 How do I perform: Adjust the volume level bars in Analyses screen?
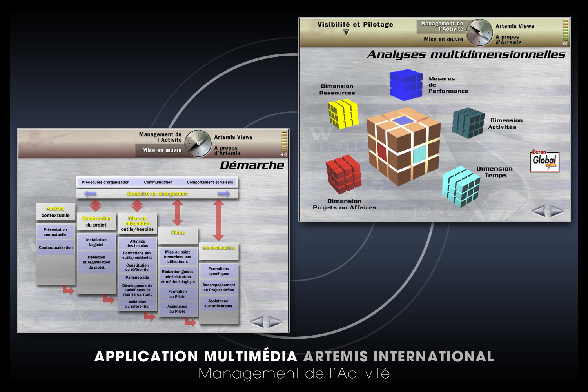click(x=565, y=30)
